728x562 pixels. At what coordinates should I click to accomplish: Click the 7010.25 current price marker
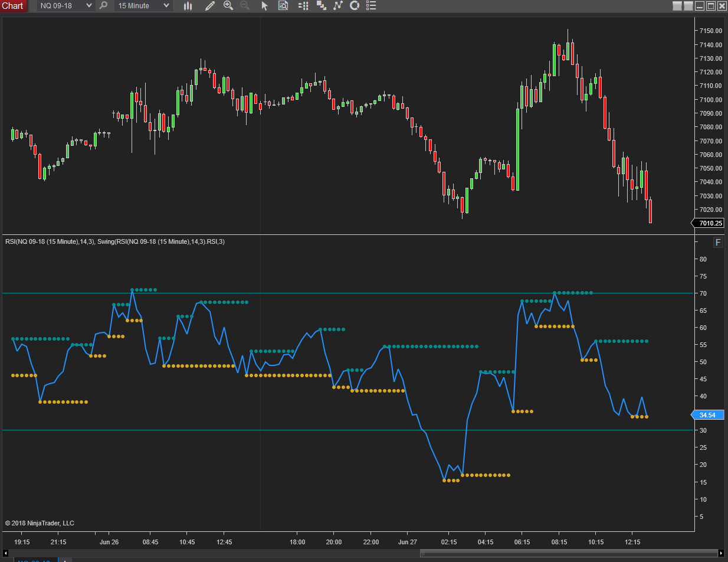[x=707, y=223]
